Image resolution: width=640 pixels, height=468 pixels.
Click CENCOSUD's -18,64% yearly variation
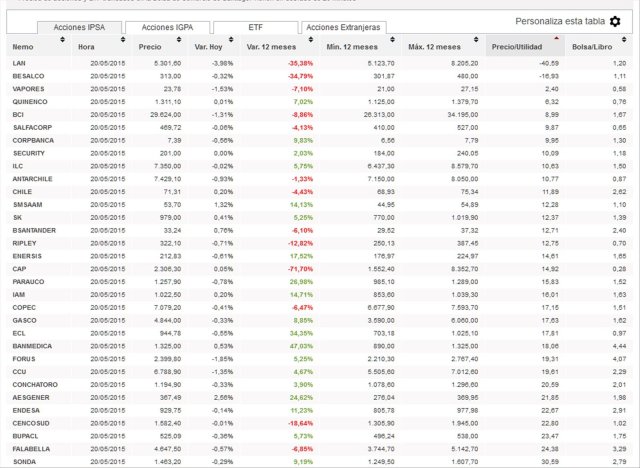300,423
